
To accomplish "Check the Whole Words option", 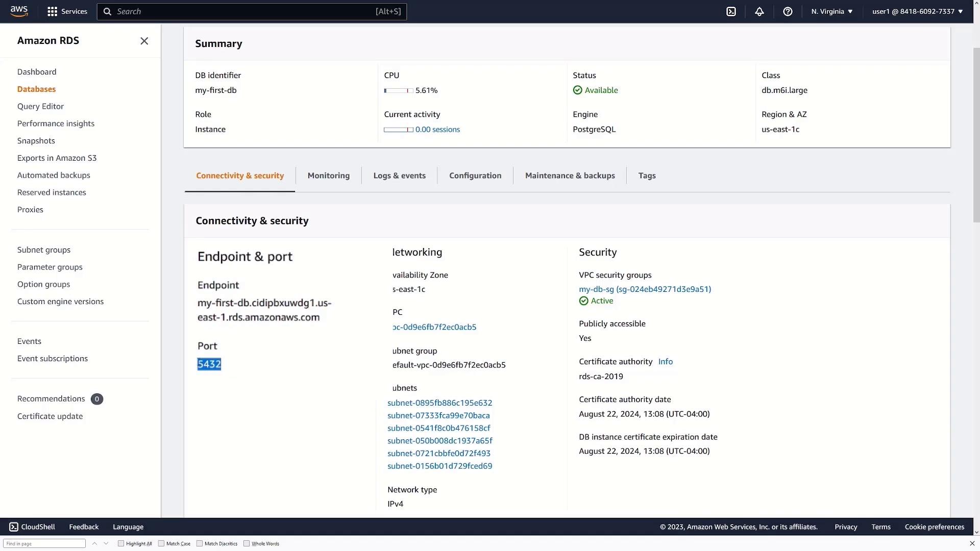I will pos(247,543).
